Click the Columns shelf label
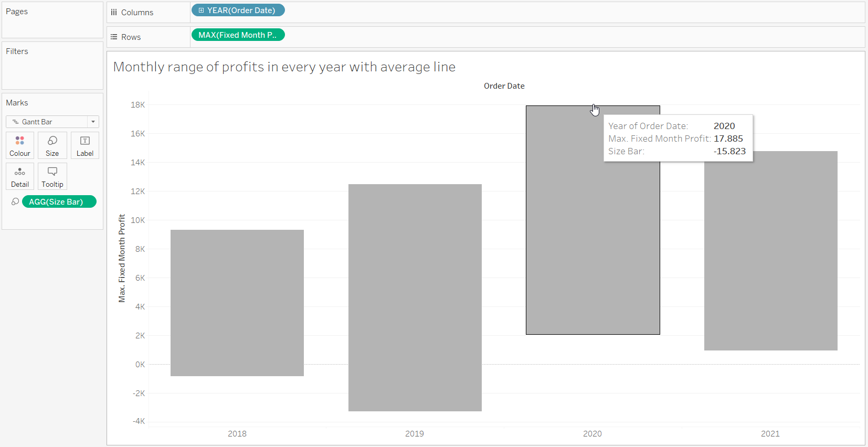 point(137,12)
